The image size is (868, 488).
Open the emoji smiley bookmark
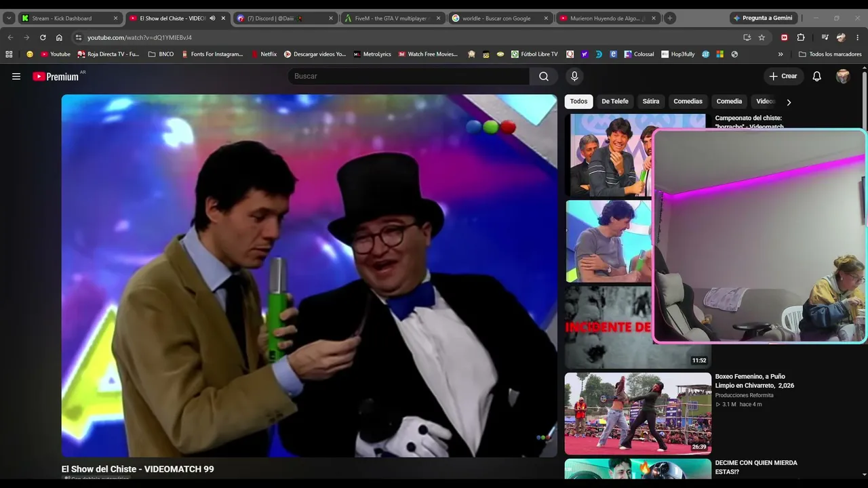[x=30, y=54]
